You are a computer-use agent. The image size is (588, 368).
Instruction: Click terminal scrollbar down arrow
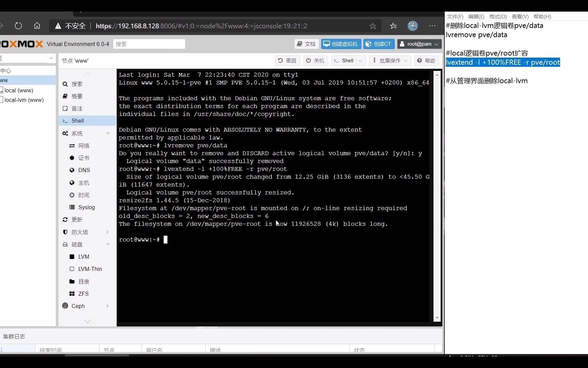437,318
